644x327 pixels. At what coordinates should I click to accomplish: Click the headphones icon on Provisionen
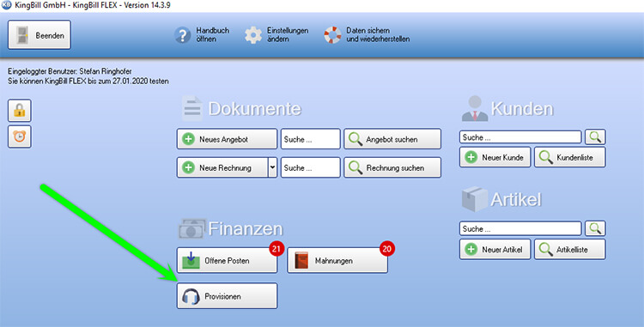point(191,296)
